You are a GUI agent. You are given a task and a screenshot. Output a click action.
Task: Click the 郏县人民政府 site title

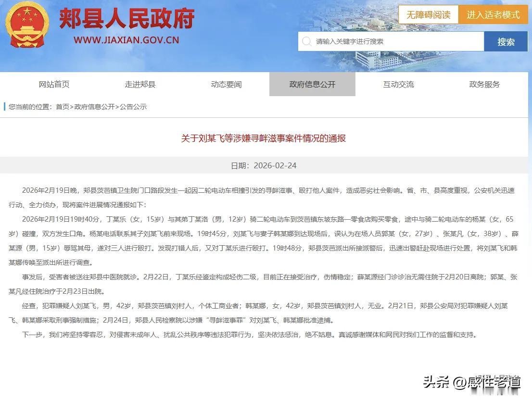pyautogui.click(x=127, y=19)
